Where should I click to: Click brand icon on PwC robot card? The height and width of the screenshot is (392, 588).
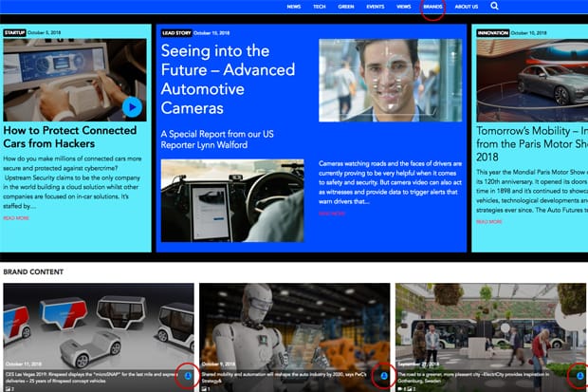click(x=383, y=376)
